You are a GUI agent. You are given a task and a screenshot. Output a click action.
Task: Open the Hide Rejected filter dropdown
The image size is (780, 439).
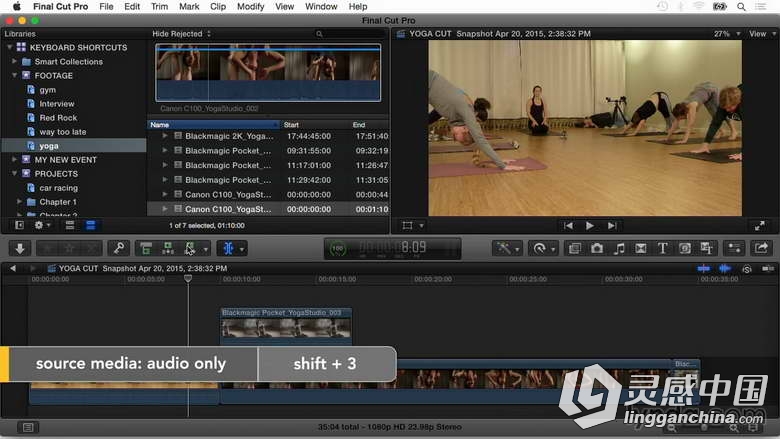click(181, 34)
